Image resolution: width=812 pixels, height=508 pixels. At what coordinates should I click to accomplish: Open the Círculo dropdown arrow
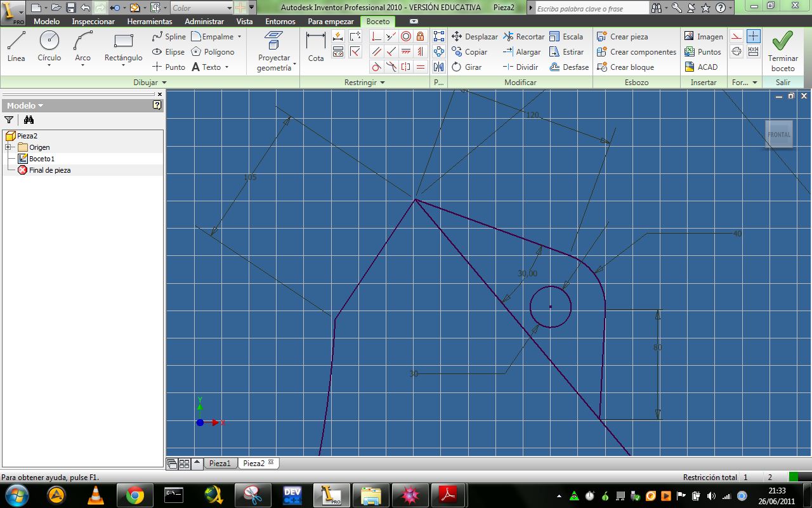pos(49,65)
